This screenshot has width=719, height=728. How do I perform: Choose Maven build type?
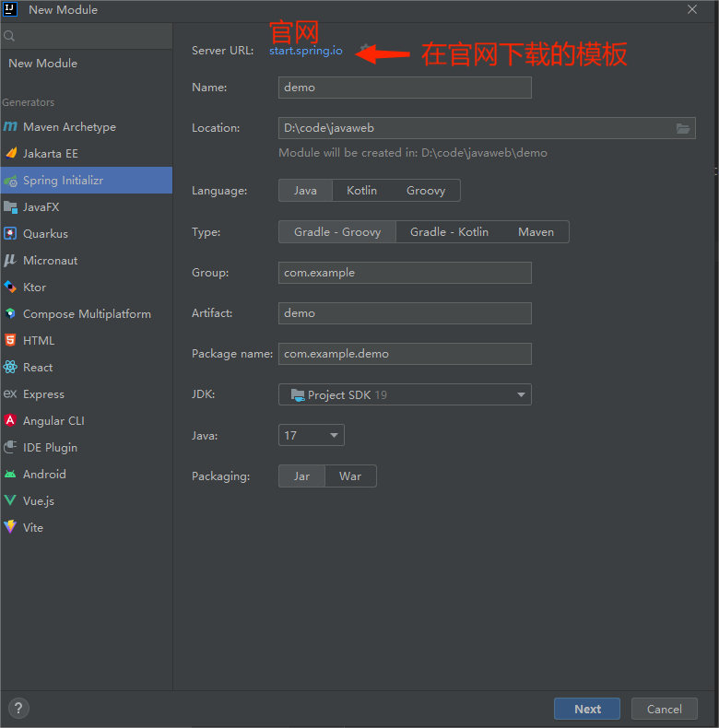click(x=536, y=231)
